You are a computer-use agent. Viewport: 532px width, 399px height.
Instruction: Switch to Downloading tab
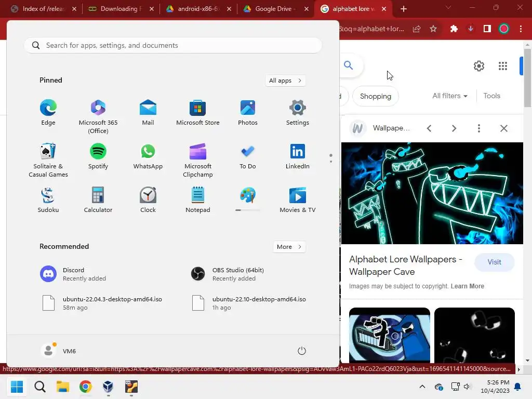(121, 9)
